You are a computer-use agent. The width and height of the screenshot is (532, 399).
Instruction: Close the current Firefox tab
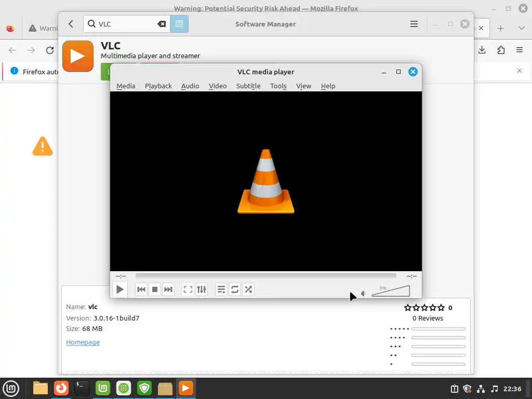(x=481, y=28)
